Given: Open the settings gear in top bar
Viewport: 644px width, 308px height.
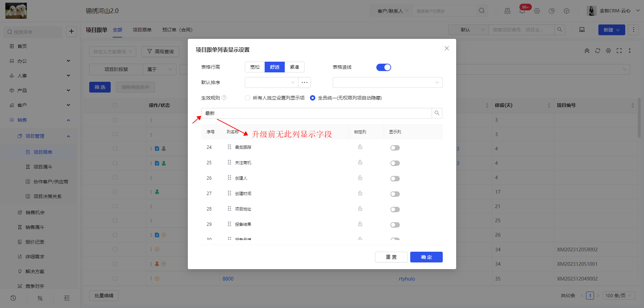Looking at the screenshot, I should coord(537,11).
